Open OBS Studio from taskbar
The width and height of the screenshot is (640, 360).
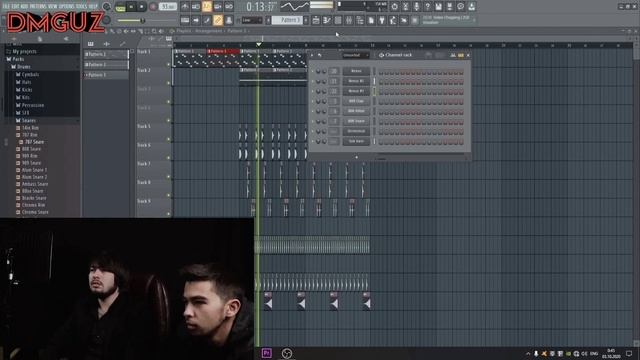point(287,353)
